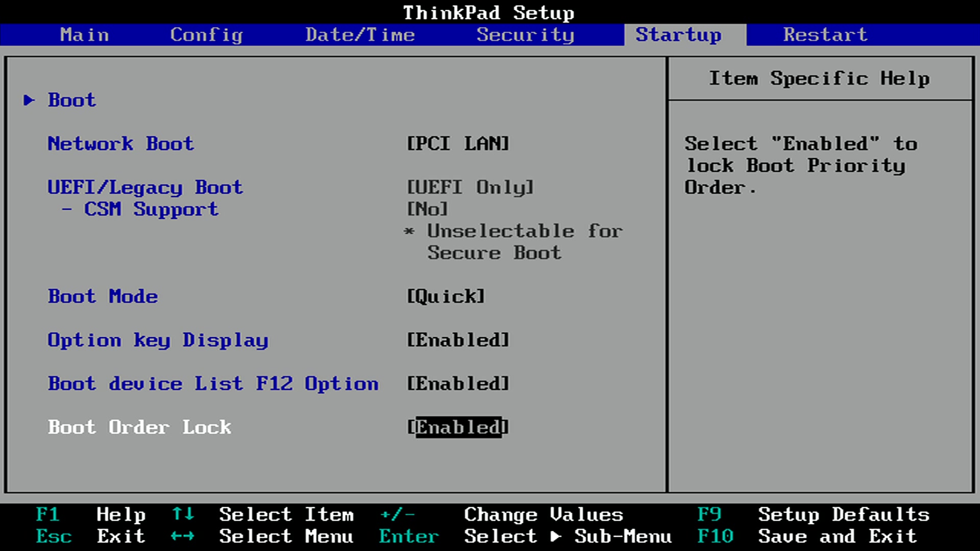Switch to the Security tab
This screenshot has width=980, height=551.
pyautogui.click(x=525, y=35)
